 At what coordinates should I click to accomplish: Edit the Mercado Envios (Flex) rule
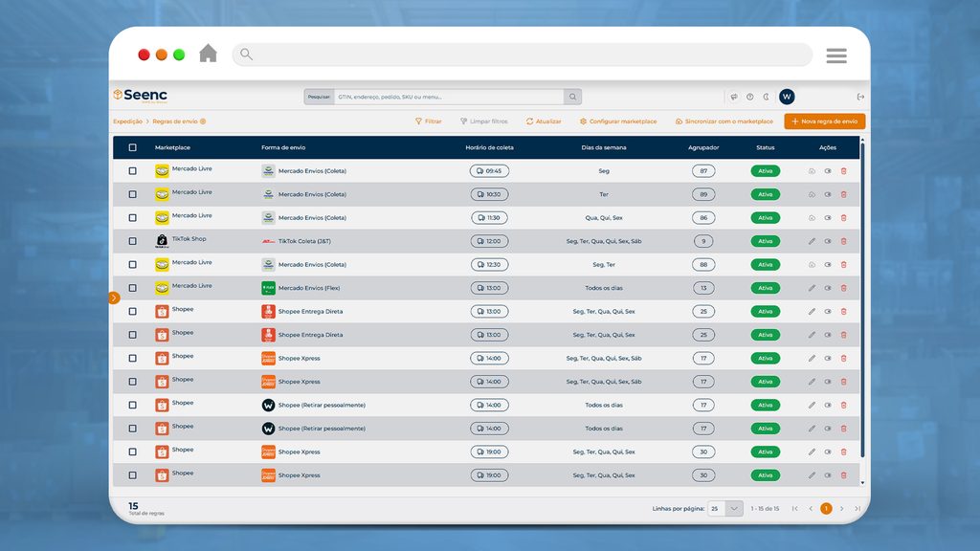point(812,288)
